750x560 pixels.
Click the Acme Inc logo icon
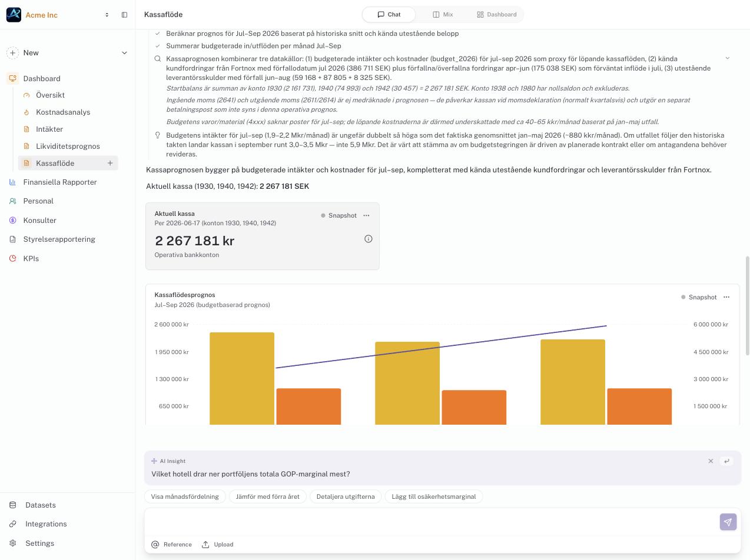tap(14, 15)
